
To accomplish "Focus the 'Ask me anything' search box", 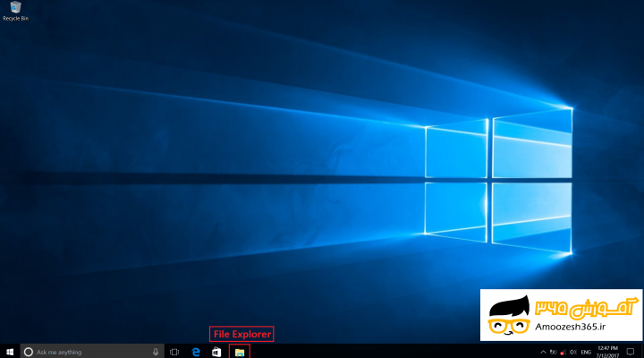I will [x=92, y=352].
